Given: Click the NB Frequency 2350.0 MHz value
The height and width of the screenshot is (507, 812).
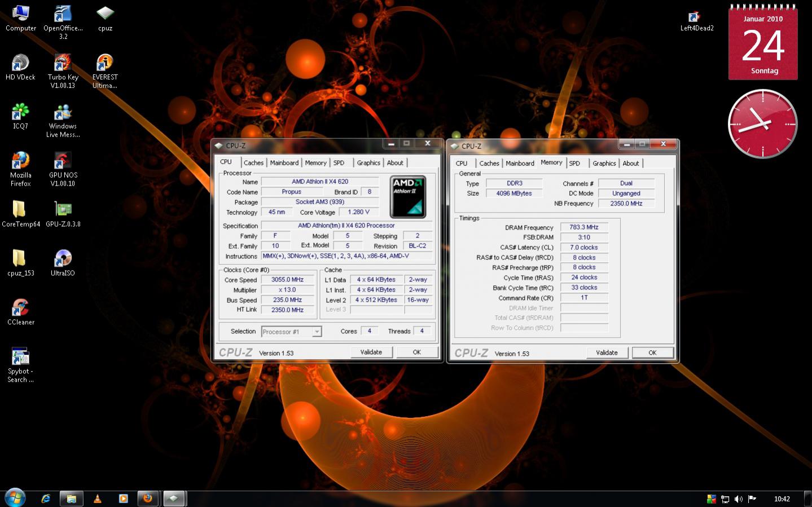Looking at the screenshot, I should [626, 204].
